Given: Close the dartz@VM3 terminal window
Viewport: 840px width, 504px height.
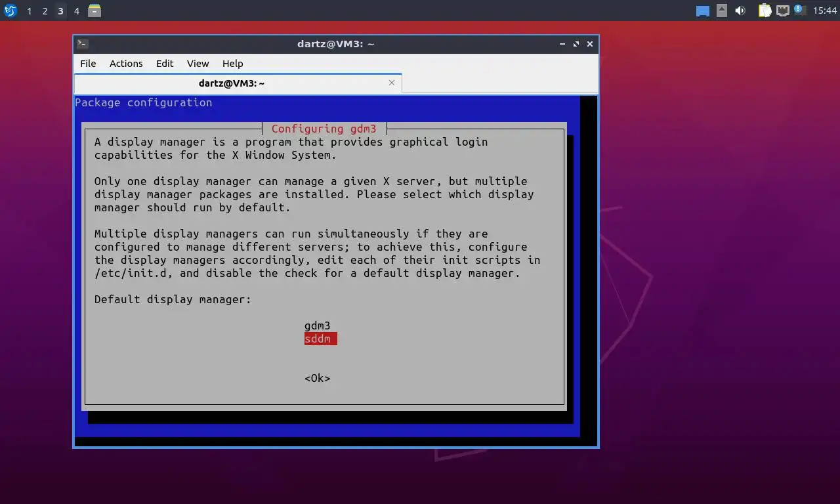Looking at the screenshot, I should pos(590,44).
